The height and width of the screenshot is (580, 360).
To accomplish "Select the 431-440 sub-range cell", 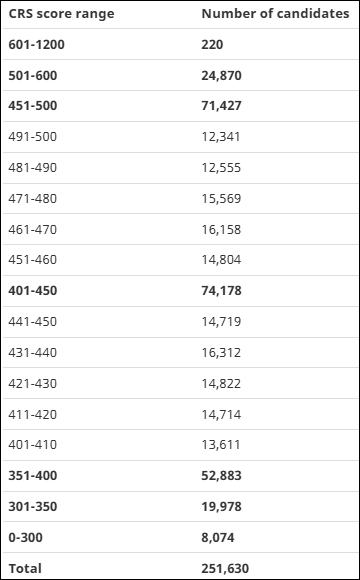I will 33,353.
